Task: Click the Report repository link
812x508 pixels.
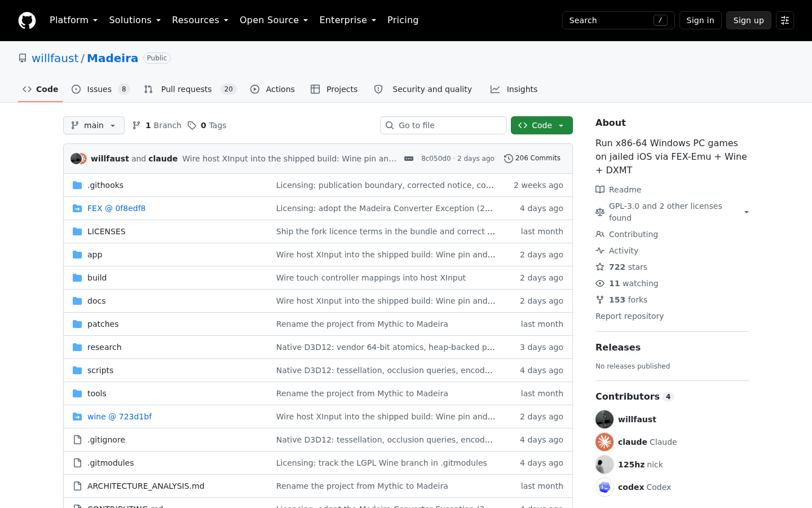Action: (629, 316)
